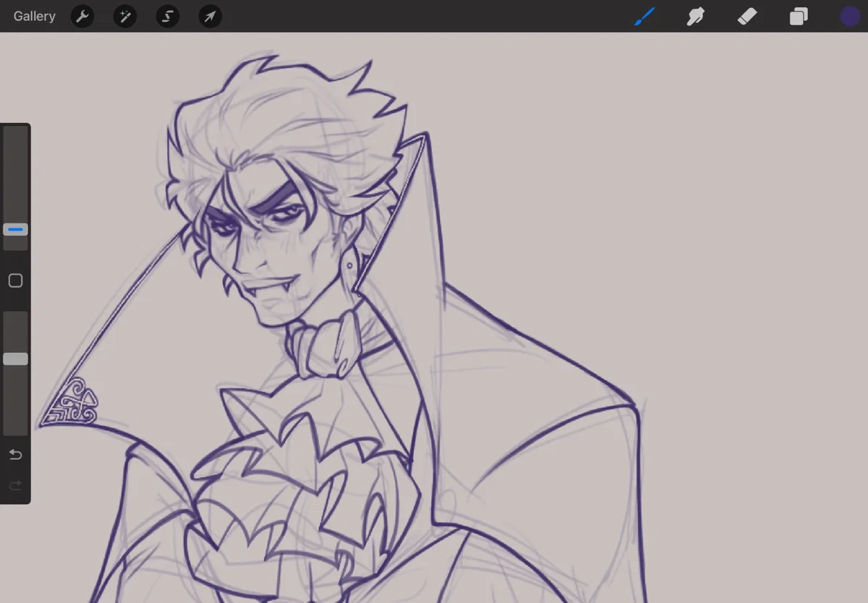Select the Brush tool
This screenshot has height=603, width=868.
(644, 16)
